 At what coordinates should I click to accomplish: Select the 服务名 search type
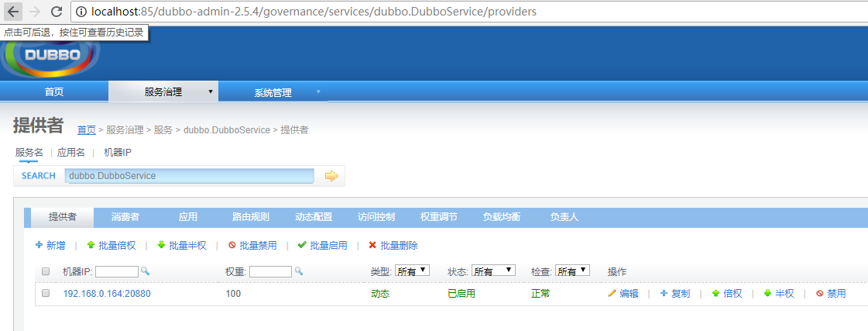[x=29, y=153]
